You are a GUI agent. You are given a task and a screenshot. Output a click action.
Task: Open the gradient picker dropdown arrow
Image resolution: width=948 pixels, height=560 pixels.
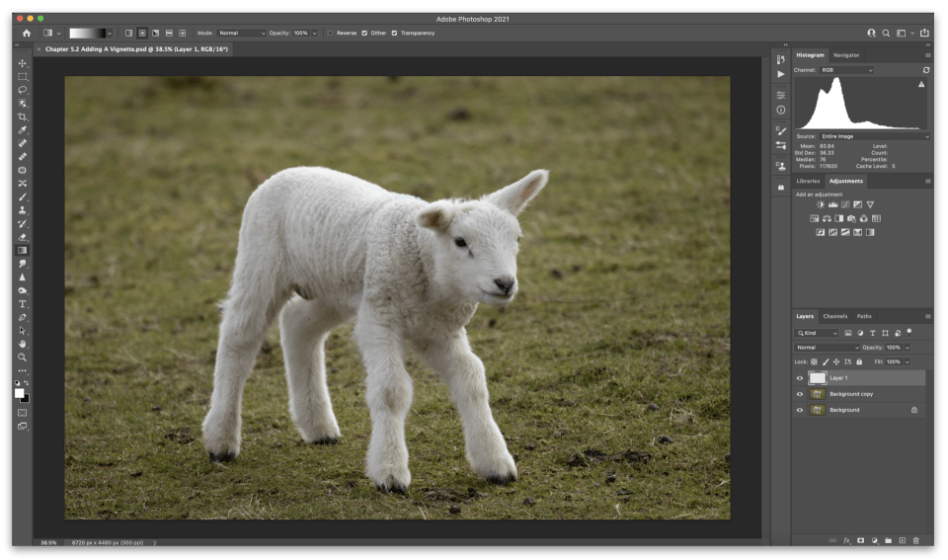(110, 34)
